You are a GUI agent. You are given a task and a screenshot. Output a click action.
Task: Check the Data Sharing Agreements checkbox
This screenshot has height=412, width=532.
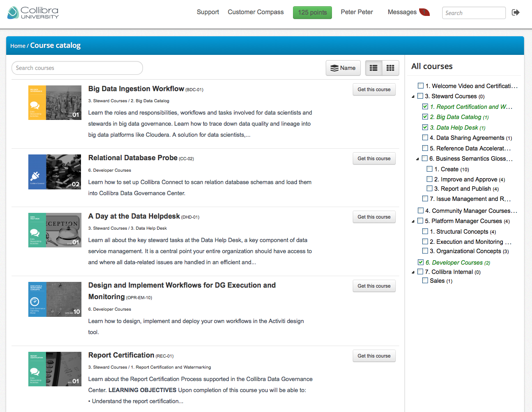click(425, 138)
